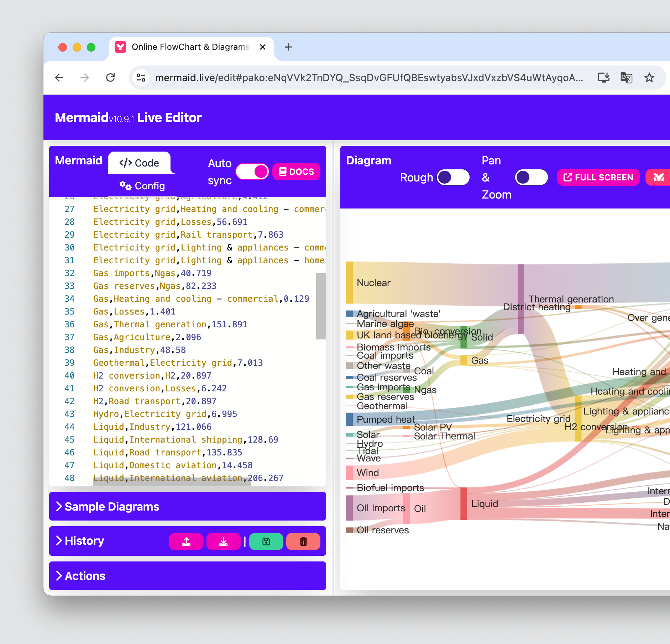Delete history with the red trash icon

point(303,542)
